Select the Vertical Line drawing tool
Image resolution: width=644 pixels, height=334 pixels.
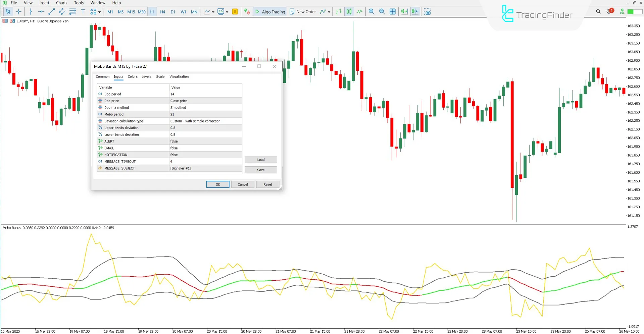coord(31,11)
